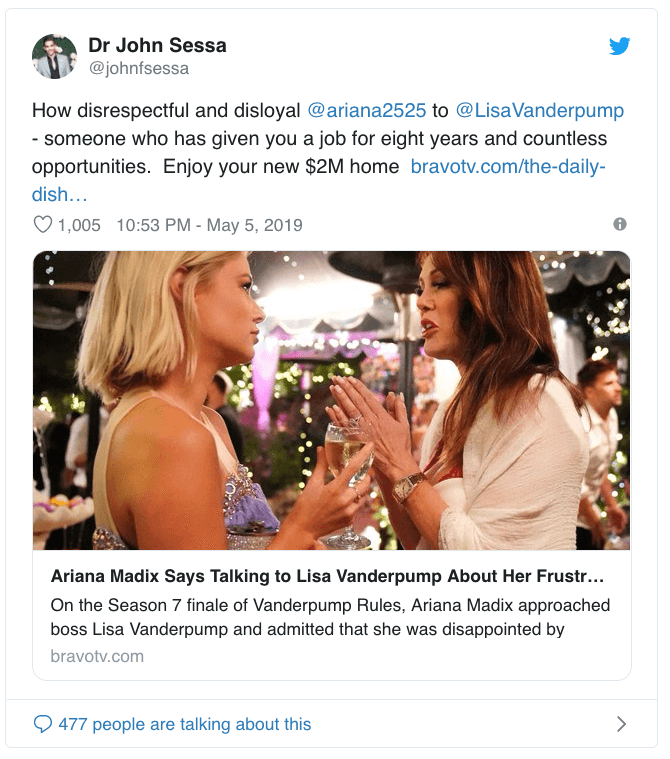Click the tweet body text
This screenshot has width=670, height=759.
pyautogui.click(x=327, y=152)
